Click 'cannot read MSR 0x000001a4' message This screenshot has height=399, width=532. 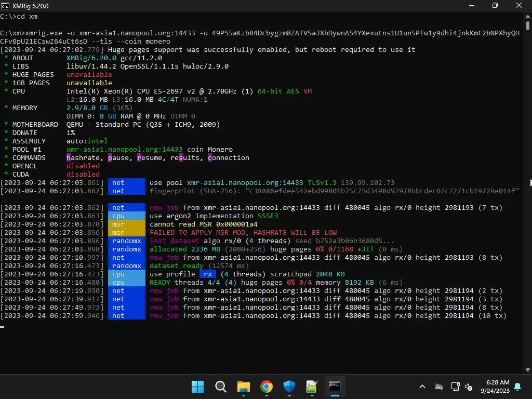coord(204,224)
